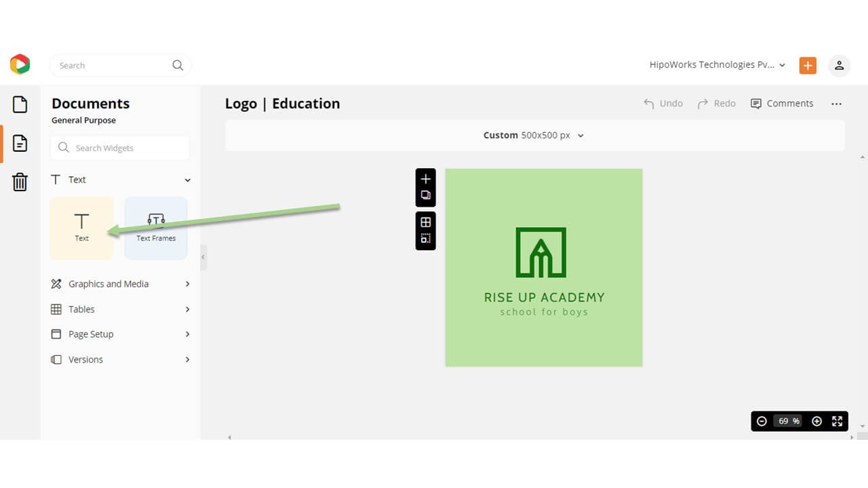Select the trash icon in the left sidebar
The height and width of the screenshot is (488, 868).
pyautogui.click(x=20, y=182)
